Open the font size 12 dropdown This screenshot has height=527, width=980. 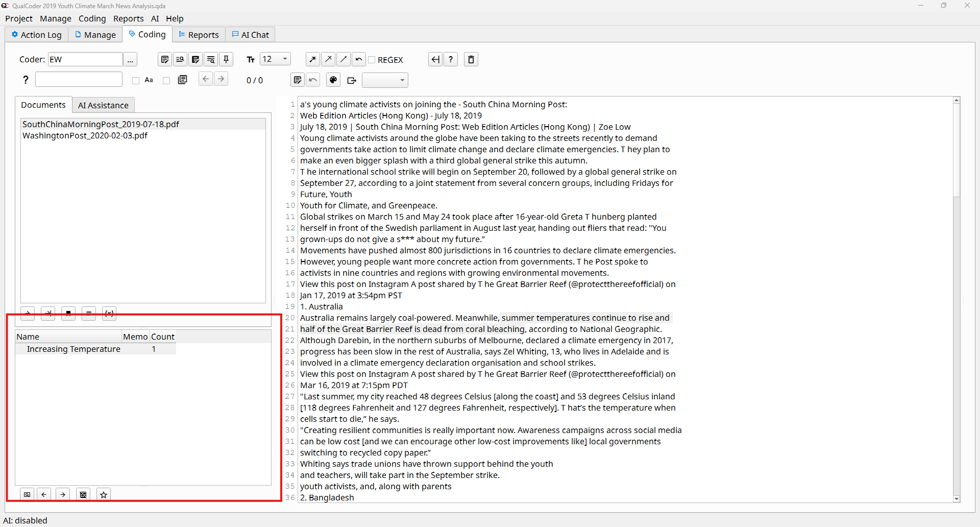pyautogui.click(x=275, y=59)
